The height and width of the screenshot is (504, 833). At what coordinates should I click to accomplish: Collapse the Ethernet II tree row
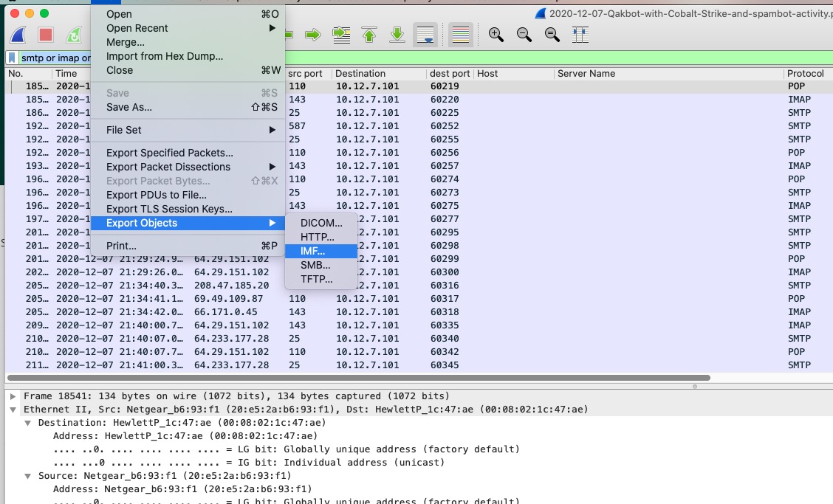pyautogui.click(x=13, y=410)
